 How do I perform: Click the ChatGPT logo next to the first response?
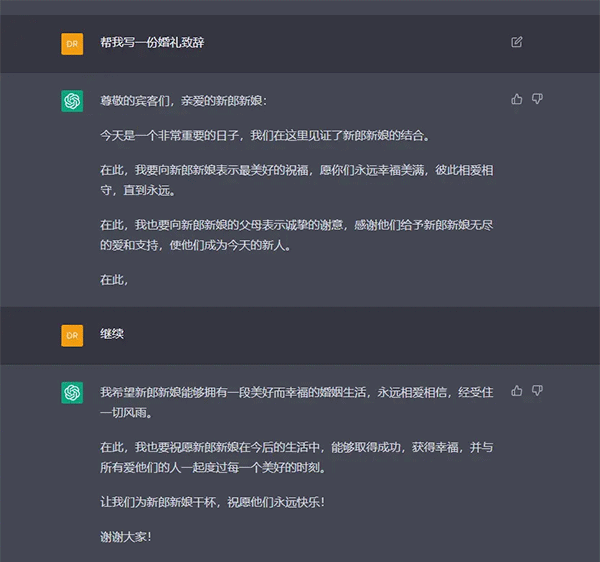(x=72, y=101)
